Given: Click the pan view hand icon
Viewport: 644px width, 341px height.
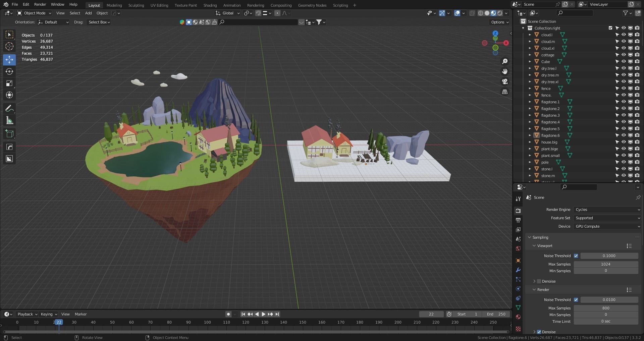Looking at the screenshot, I should pos(504,71).
